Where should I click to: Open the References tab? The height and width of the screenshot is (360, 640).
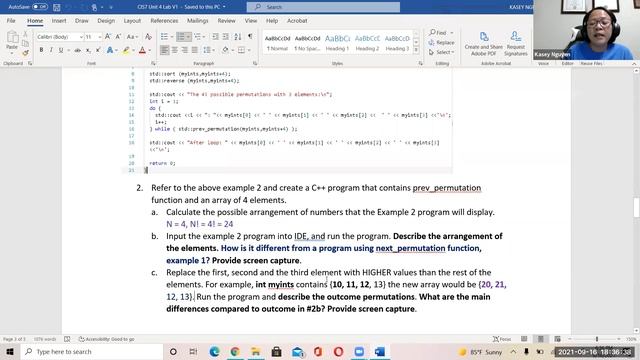pyautogui.click(x=164, y=20)
